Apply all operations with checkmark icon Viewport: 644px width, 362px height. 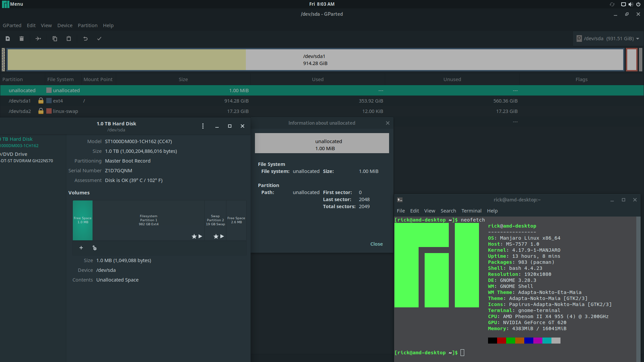[x=99, y=39]
